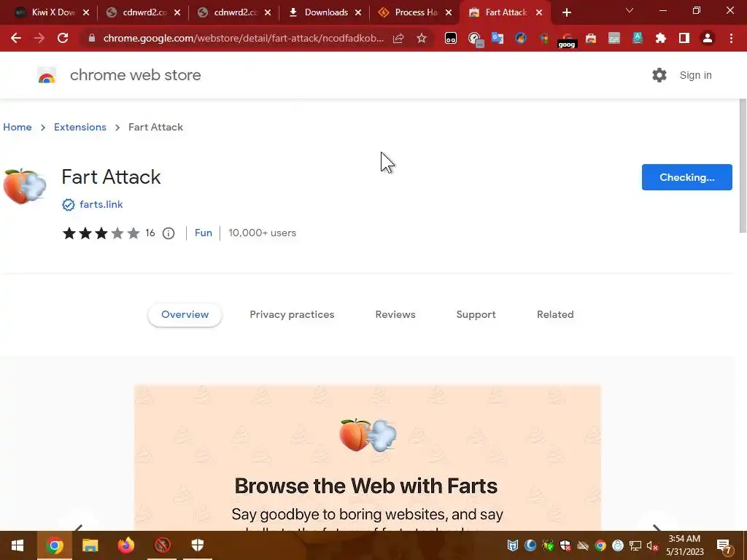Click the ratings info icon
This screenshot has width=747, height=560.
coord(169,233)
